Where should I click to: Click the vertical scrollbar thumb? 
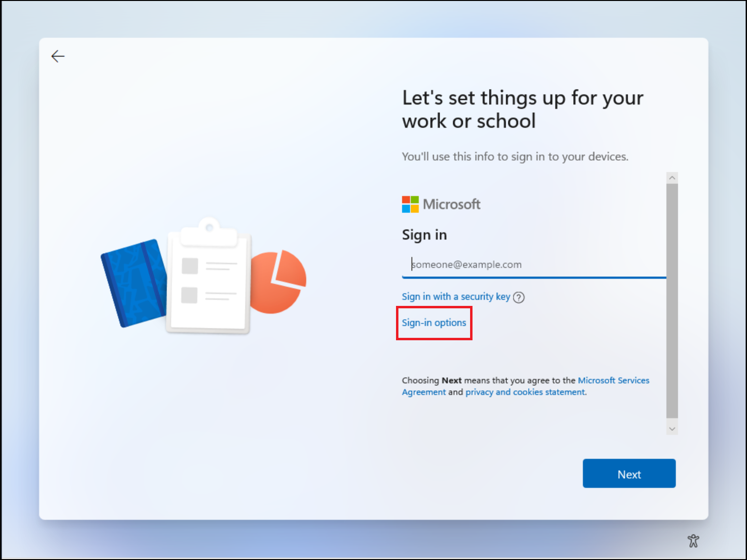click(x=672, y=300)
